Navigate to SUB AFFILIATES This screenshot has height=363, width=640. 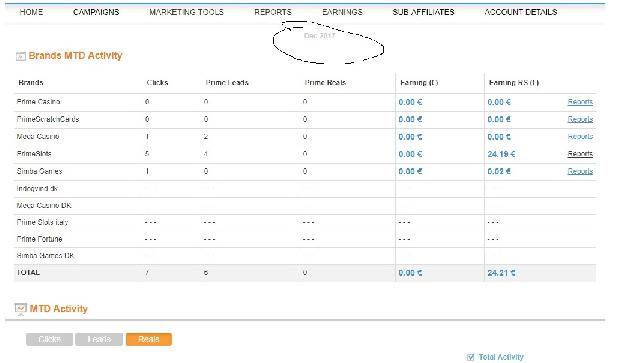click(423, 12)
